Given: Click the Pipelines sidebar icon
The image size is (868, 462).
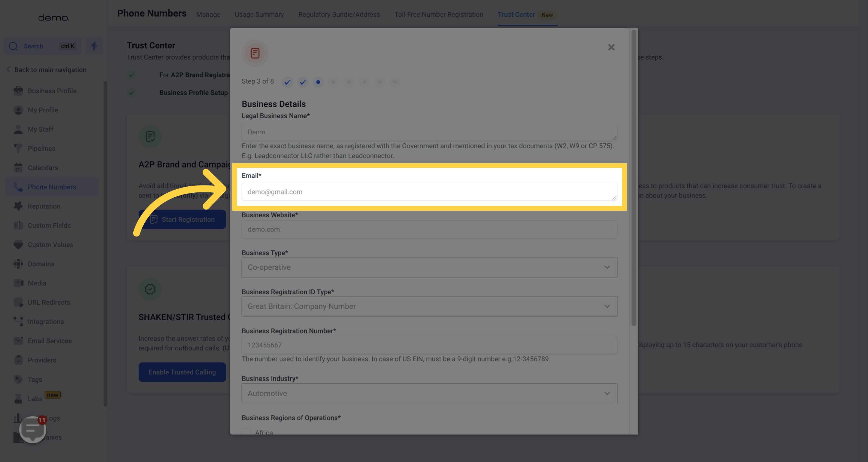Looking at the screenshot, I should pos(18,148).
